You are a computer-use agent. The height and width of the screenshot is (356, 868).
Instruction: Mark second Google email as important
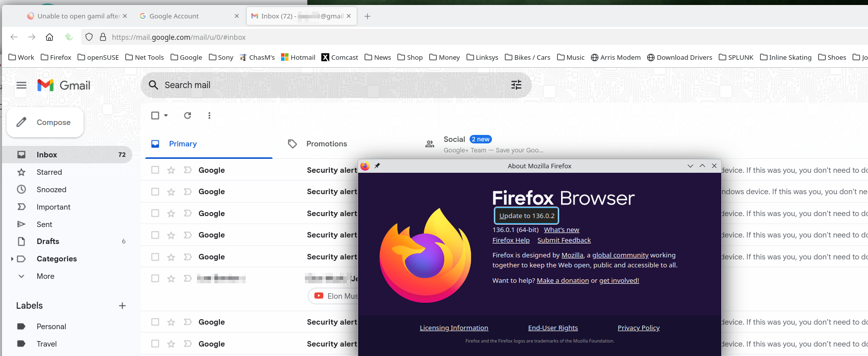tap(188, 192)
